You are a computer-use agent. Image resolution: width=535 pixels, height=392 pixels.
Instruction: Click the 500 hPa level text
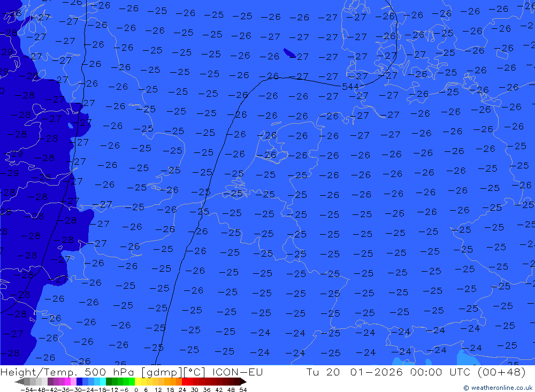click(110, 372)
